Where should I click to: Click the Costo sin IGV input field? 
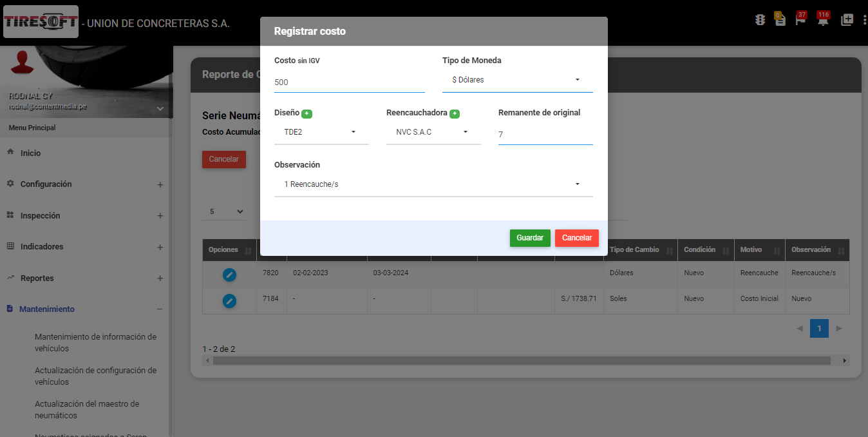pyautogui.click(x=349, y=83)
